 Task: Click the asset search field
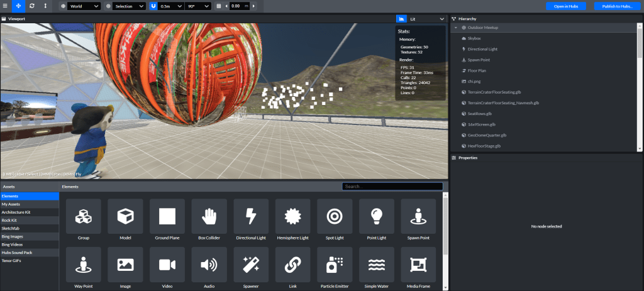click(x=392, y=187)
